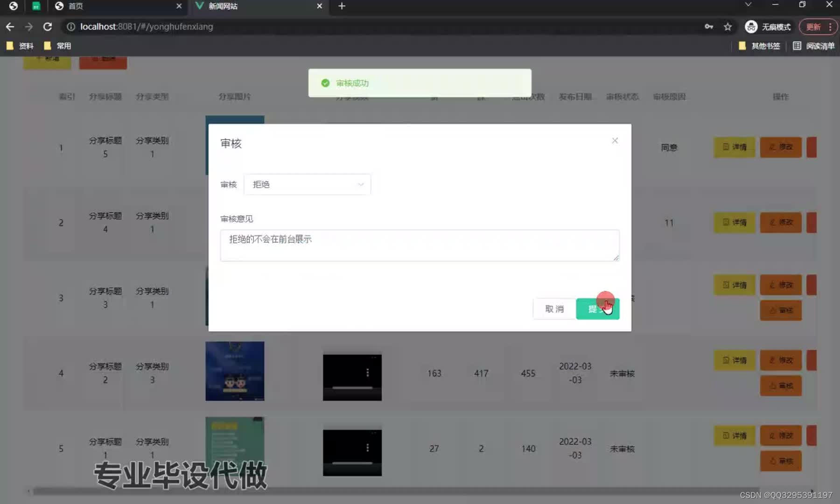Click the red delete button above the table

[x=103, y=62]
